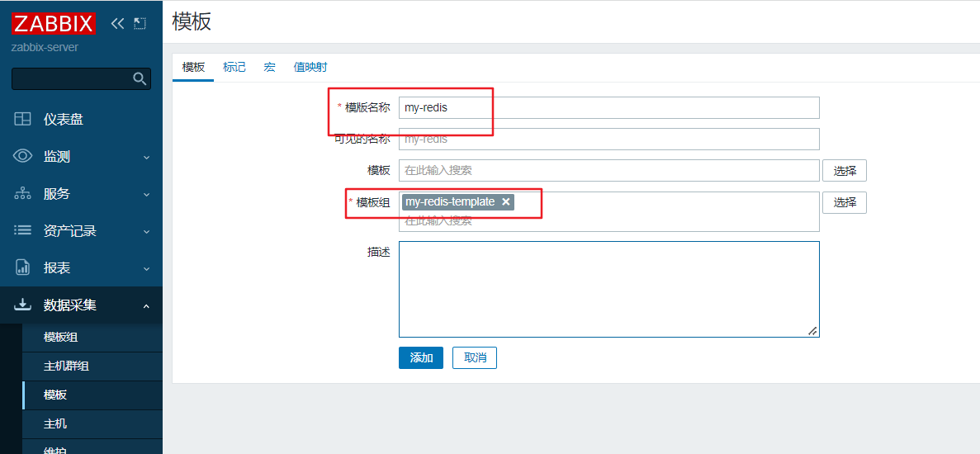Click the 描述 textarea resize handle
The width and height of the screenshot is (980, 454).
click(812, 331)
